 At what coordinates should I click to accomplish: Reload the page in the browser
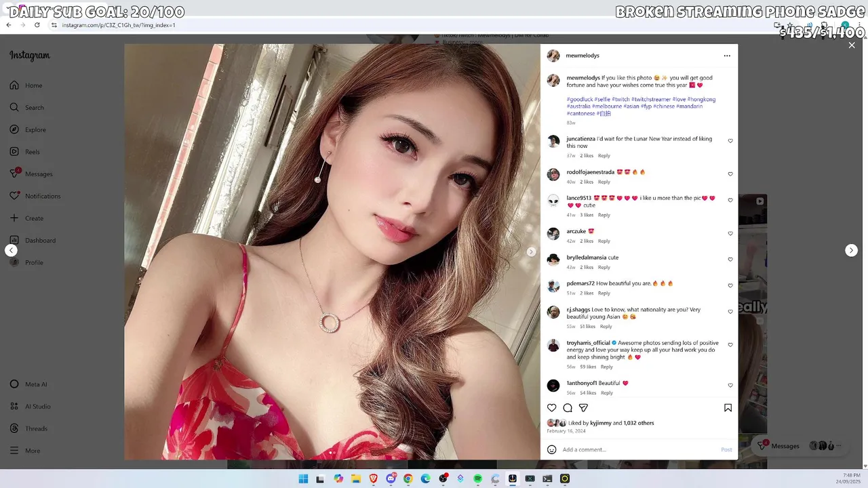coord(37,25)
